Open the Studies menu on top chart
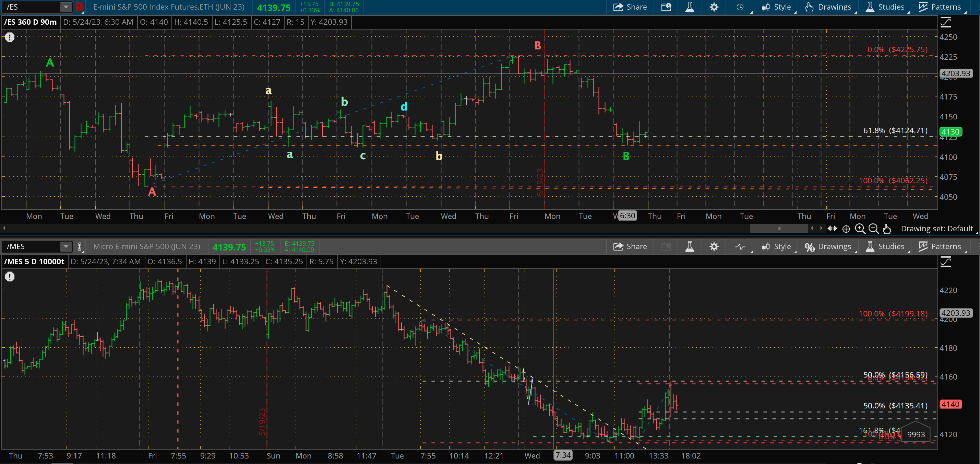 [x=886, y=7]
